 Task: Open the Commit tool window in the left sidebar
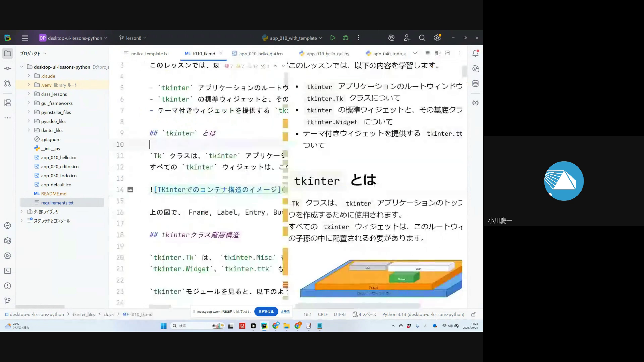[x=7, y=68]
